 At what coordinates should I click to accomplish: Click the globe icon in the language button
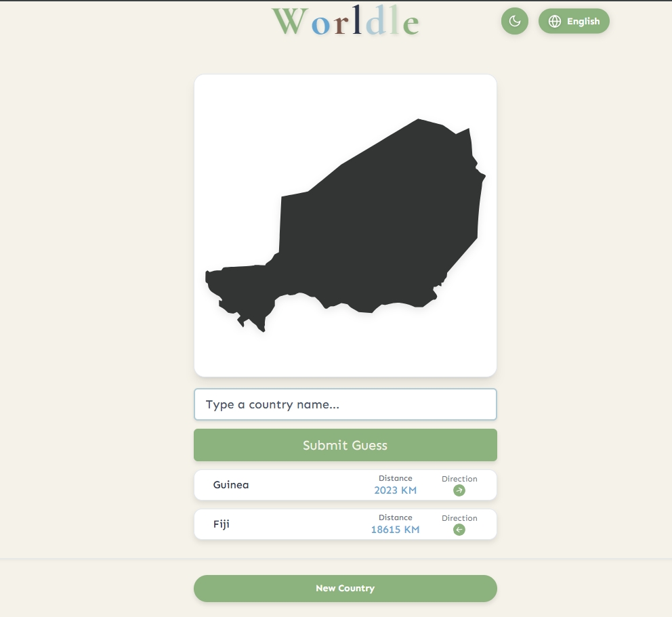[555, 21]
